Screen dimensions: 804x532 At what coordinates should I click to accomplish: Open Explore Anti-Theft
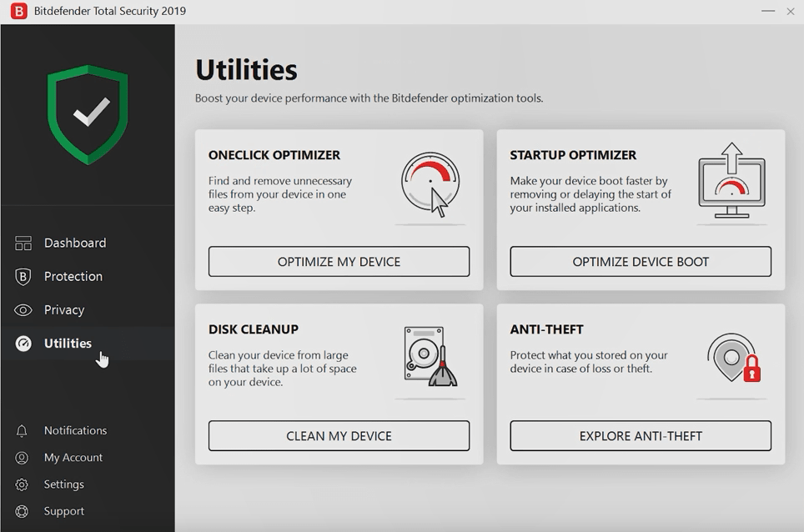(x=640, y=435)
